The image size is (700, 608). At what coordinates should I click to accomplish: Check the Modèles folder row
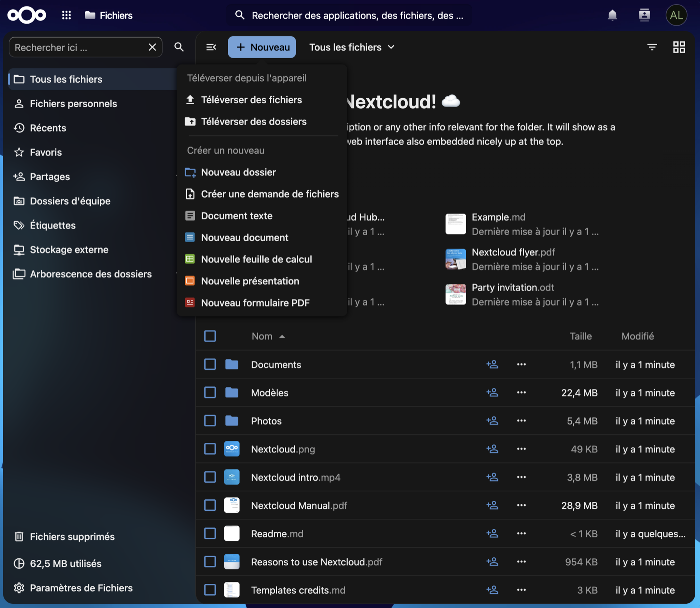(x=210, y=393)
